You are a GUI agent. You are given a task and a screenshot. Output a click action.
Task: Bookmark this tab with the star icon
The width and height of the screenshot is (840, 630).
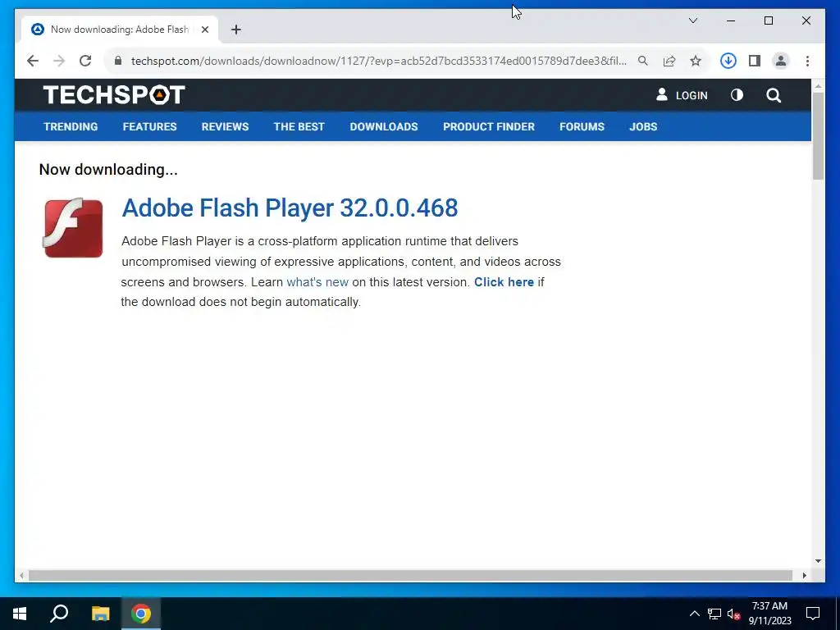click(696, 61)
